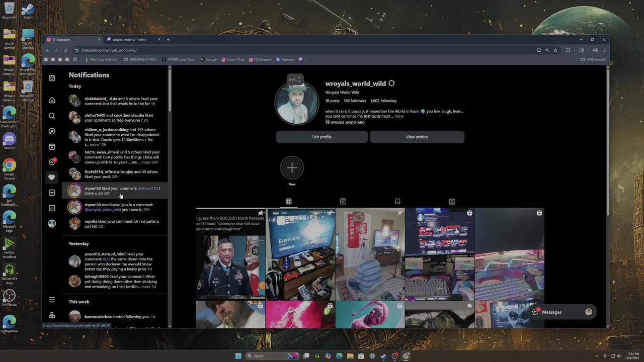
Task: Expand the bio with the more link
Action: pyautogui.click(x=399, y=116)
